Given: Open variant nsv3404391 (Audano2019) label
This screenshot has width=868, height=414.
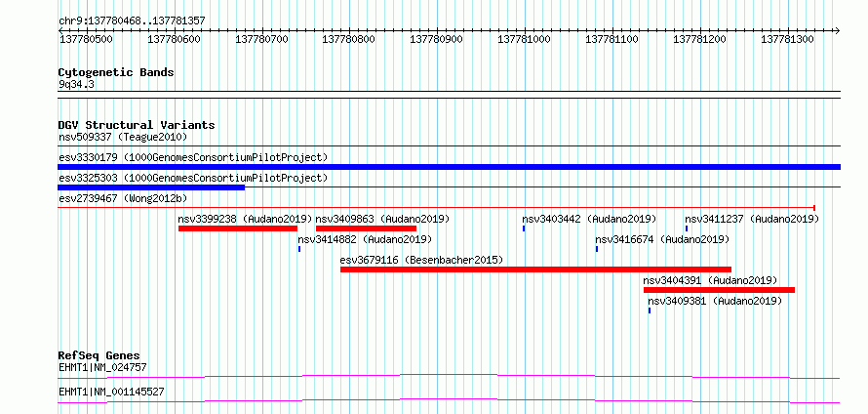Looking at the screenshot, I should coord(711,280).
